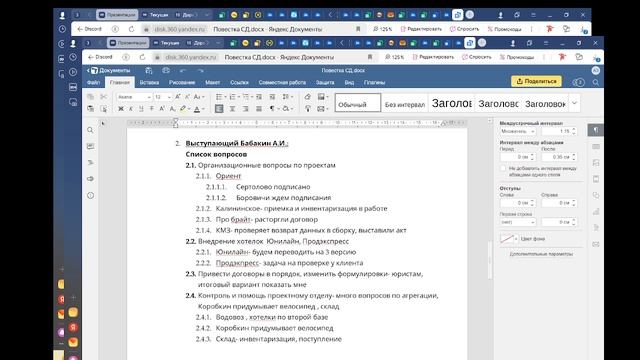
Task: Click the copy style paintbrush icon
Action: coord(307,109)
